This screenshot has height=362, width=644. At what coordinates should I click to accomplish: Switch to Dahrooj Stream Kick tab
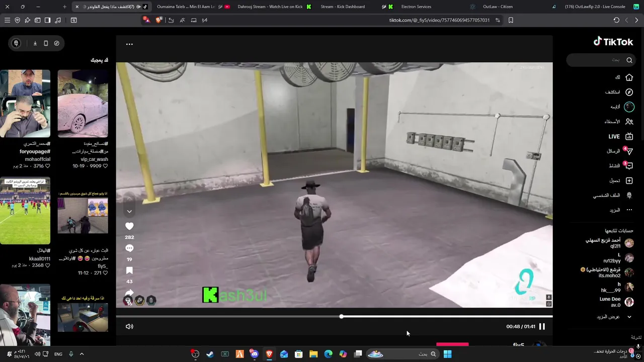coord(274,7)
